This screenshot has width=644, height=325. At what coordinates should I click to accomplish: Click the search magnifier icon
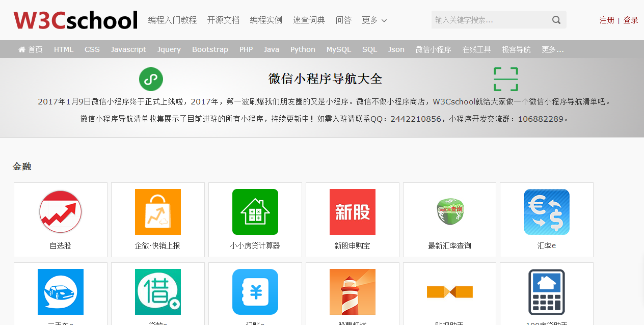(x=556, y=20)
